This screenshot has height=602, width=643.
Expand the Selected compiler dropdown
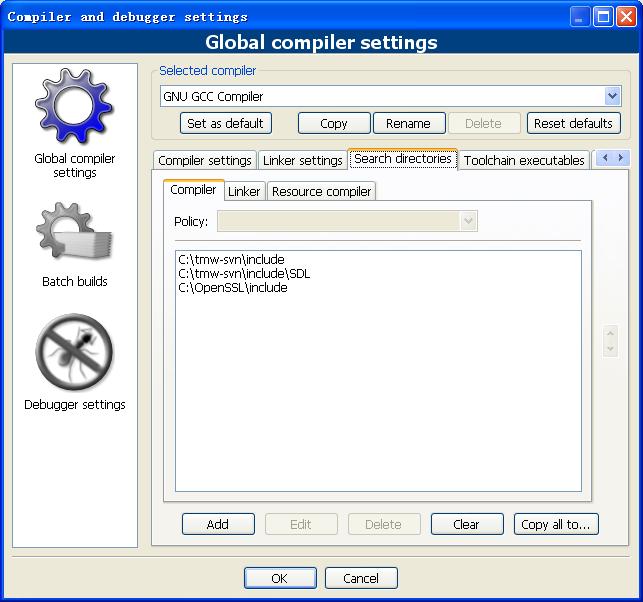[x=612, y=96]
